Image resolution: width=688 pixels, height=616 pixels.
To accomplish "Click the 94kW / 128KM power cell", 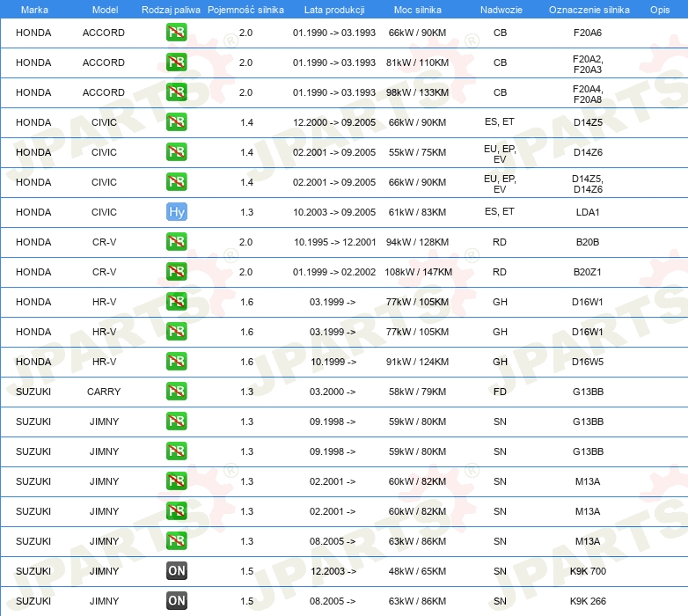I will tap(417, 242).
